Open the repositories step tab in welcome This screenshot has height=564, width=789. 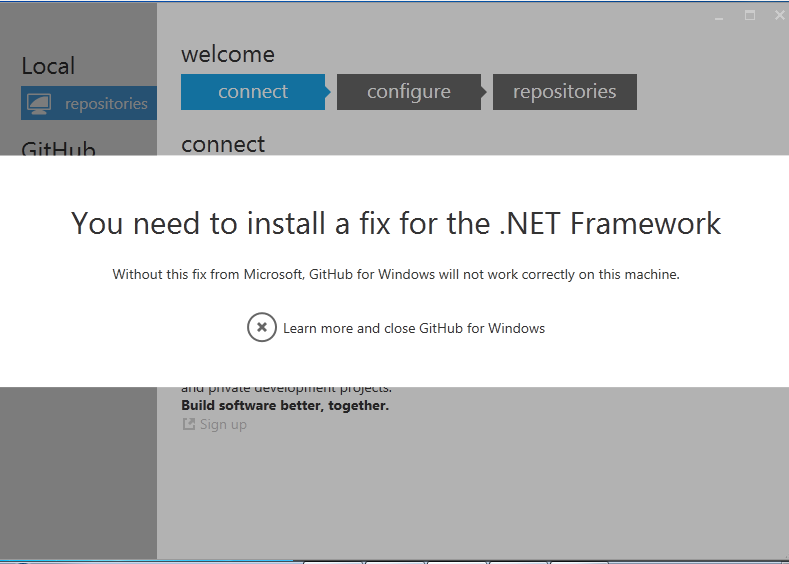[x=565, y=92]
